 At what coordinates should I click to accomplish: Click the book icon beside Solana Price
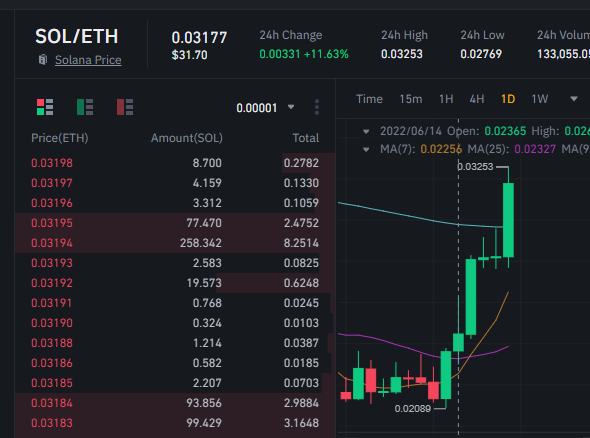[43, 59]
